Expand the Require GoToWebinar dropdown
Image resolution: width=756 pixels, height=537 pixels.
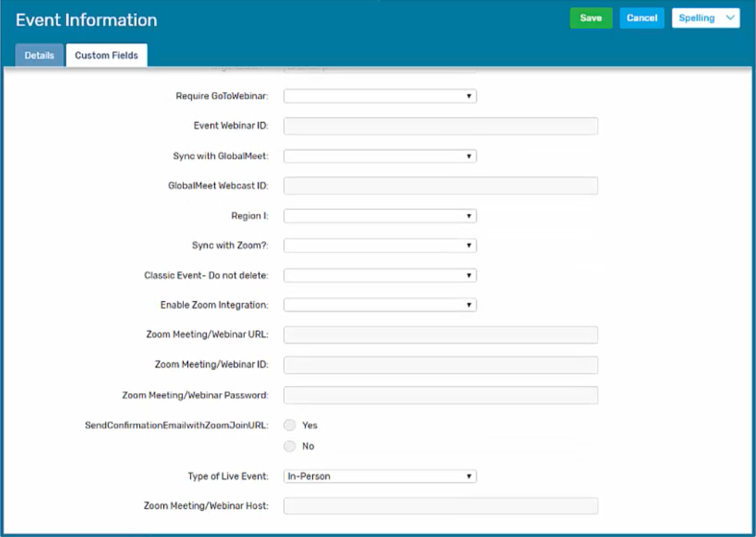(x=380, y=96)
